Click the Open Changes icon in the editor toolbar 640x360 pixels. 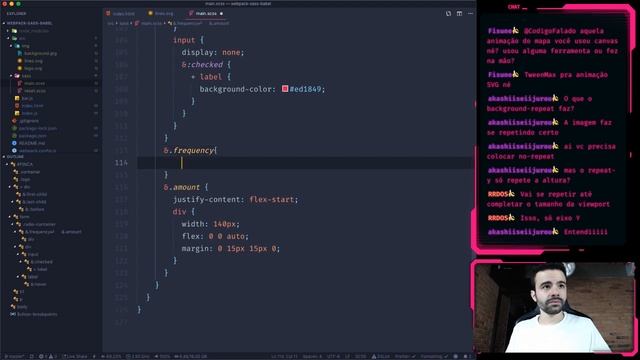pos(448,13)
